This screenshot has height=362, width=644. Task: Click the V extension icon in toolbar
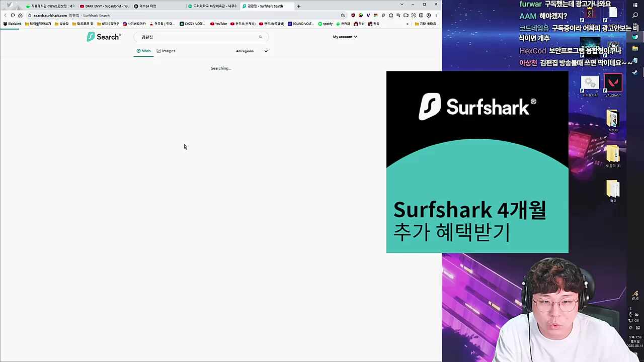pos(368,16)
